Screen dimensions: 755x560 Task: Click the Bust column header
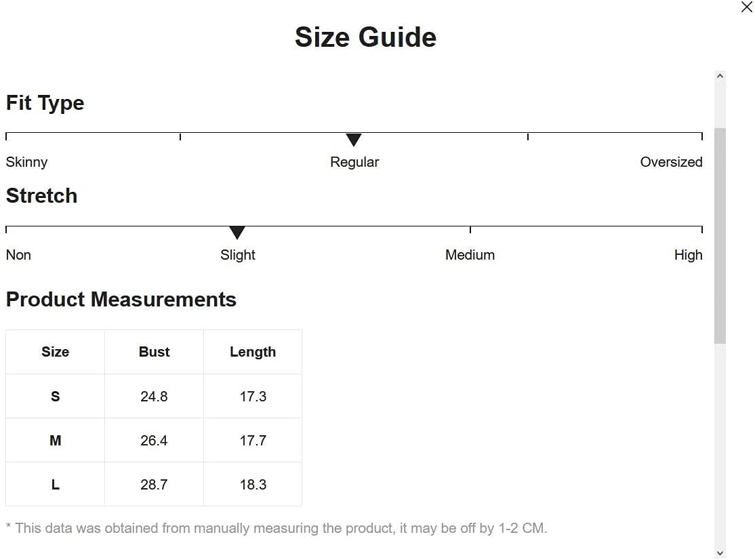click(154, 352)
